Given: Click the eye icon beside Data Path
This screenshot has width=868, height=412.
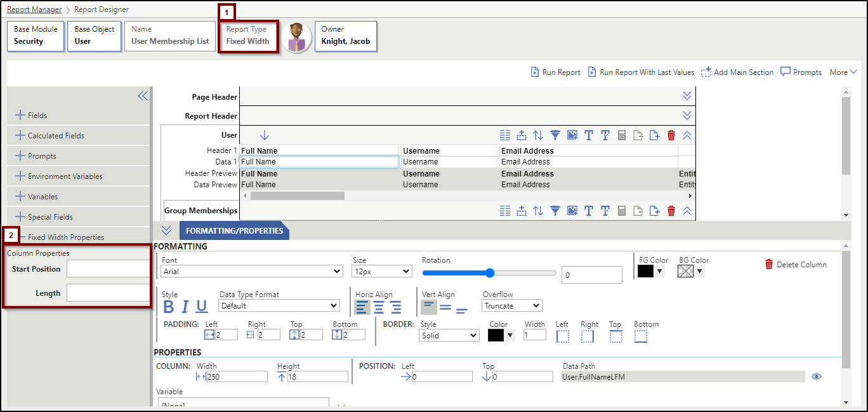Looking at the screenshot, I should (817, 376).
